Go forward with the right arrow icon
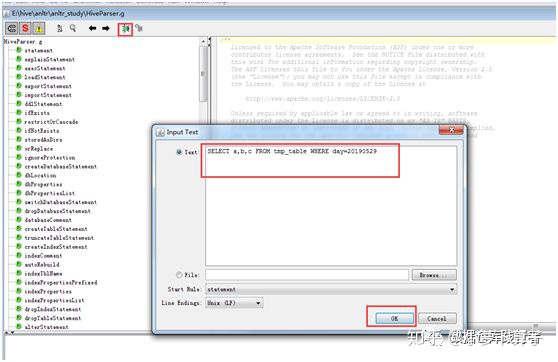Viewport: 558px width, 362px height. coord(106,28)
